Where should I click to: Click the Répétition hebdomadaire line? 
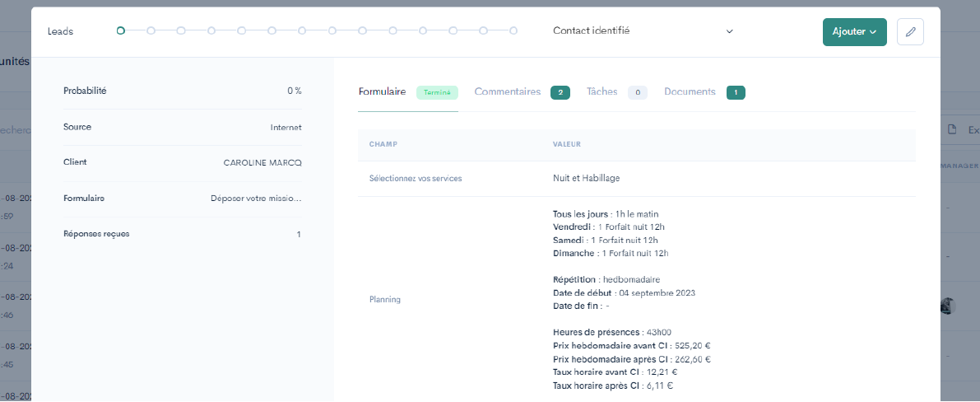tap(606, 279)
